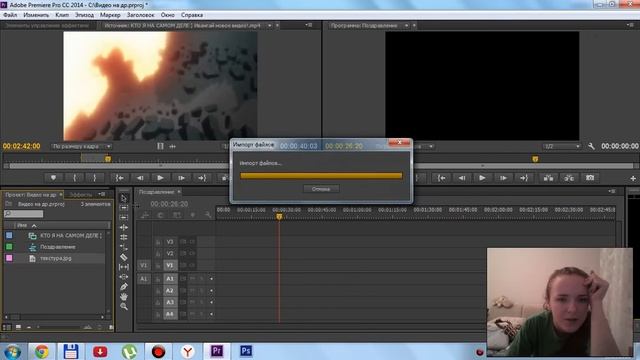
Task: Select the Track Select Forward tool
Action: (x=124, y=208)
